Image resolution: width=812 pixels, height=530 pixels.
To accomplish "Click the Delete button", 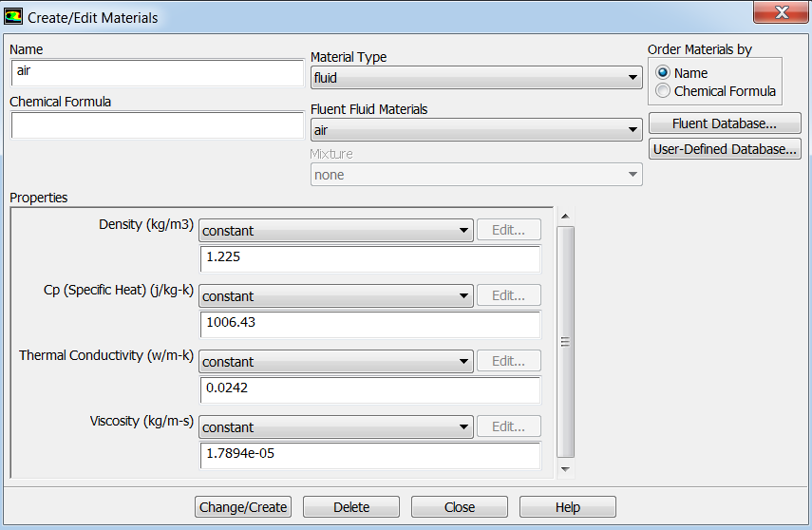I will pyautogui.click(x=351, y=506).
